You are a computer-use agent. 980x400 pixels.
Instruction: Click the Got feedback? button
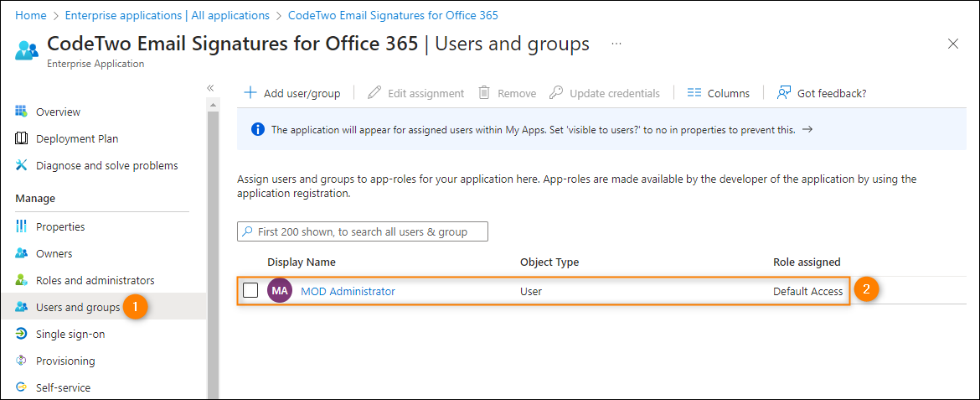click(x=821, y=92)
